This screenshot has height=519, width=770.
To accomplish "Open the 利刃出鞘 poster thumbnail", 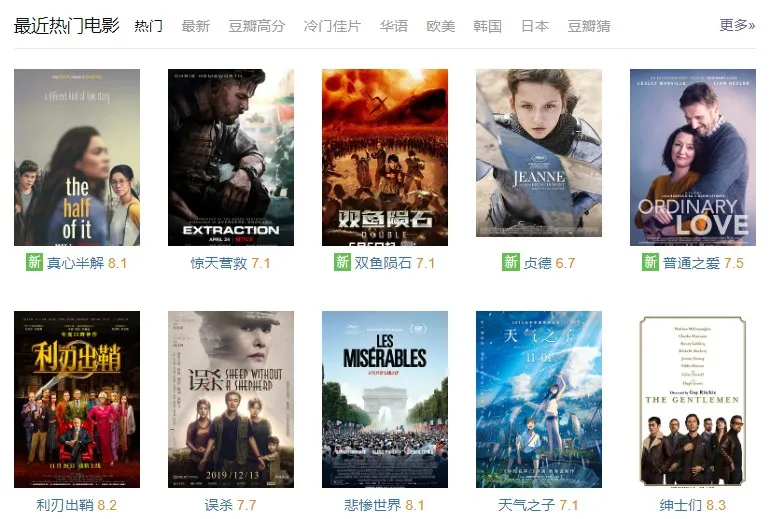I will 77,399.
